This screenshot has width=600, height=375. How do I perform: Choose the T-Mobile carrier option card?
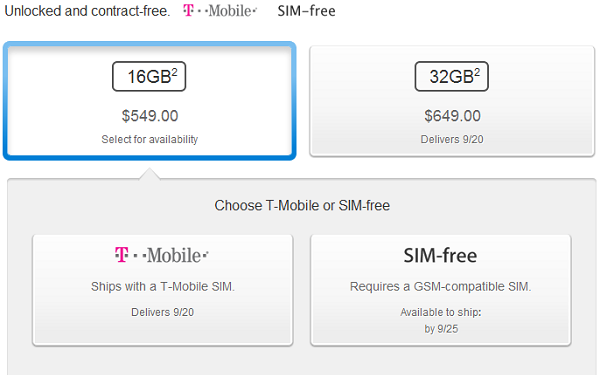(x=163, y=290)
